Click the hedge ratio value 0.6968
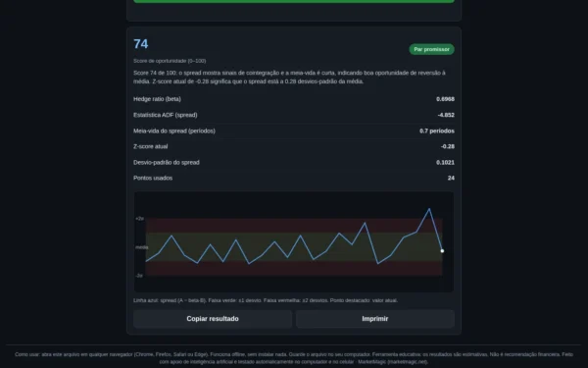The width and height of the screenshot is (588, 368). coord(445,99)
